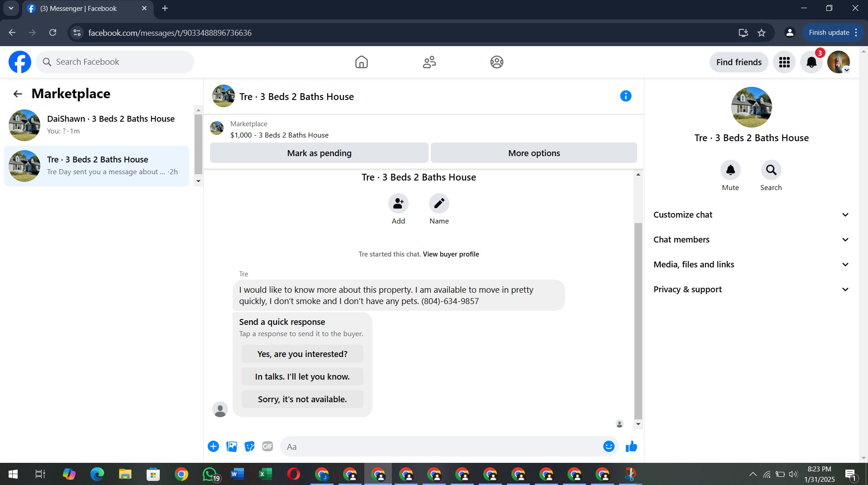
Task: Go to Facebook home logo
Action: coord(20,62)
